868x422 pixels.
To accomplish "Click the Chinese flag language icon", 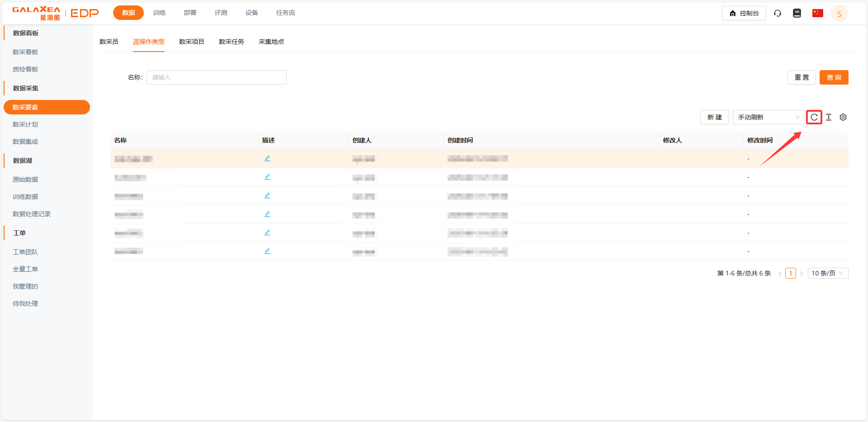I will tap(817, 13).
